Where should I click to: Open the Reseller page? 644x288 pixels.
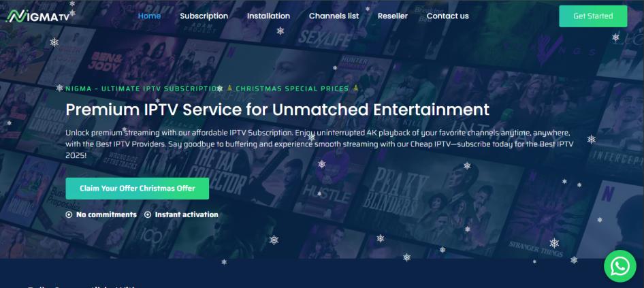[x=393, y=16]
